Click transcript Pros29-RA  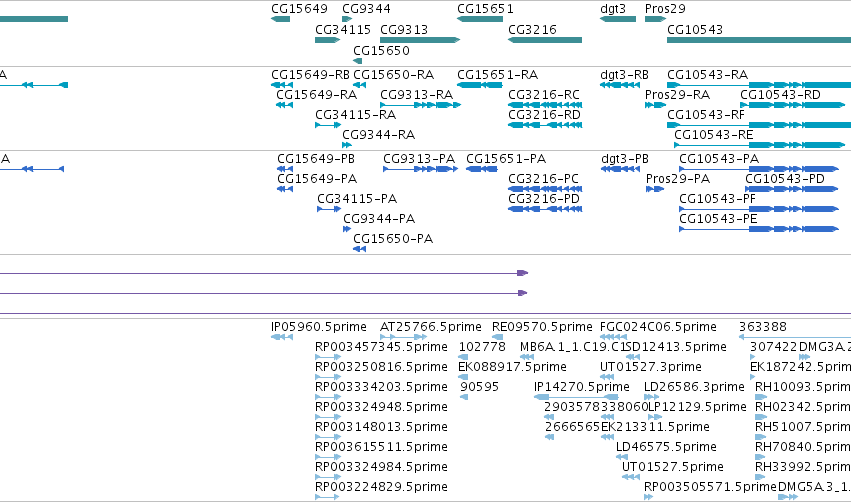click(x=655, y=105)
